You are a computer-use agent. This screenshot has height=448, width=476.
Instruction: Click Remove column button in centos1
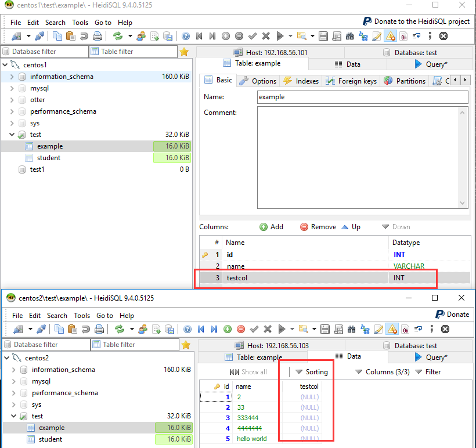pos(318,227)
